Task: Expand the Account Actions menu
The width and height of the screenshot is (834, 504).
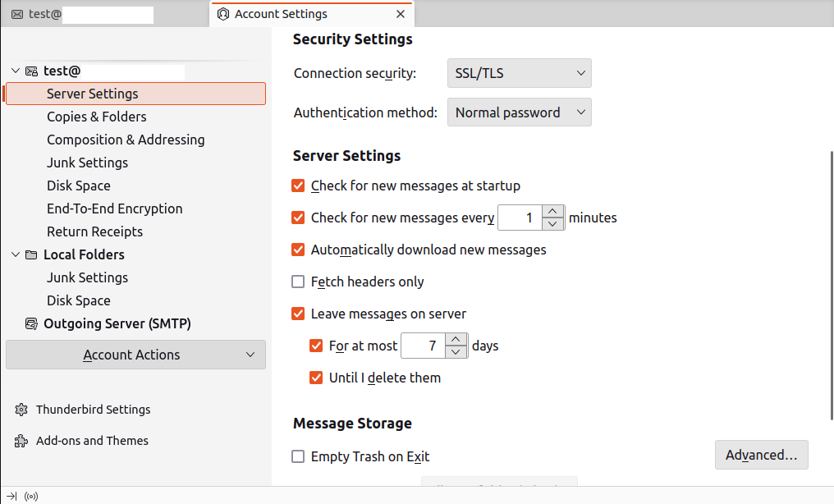Action: (135, 355)
